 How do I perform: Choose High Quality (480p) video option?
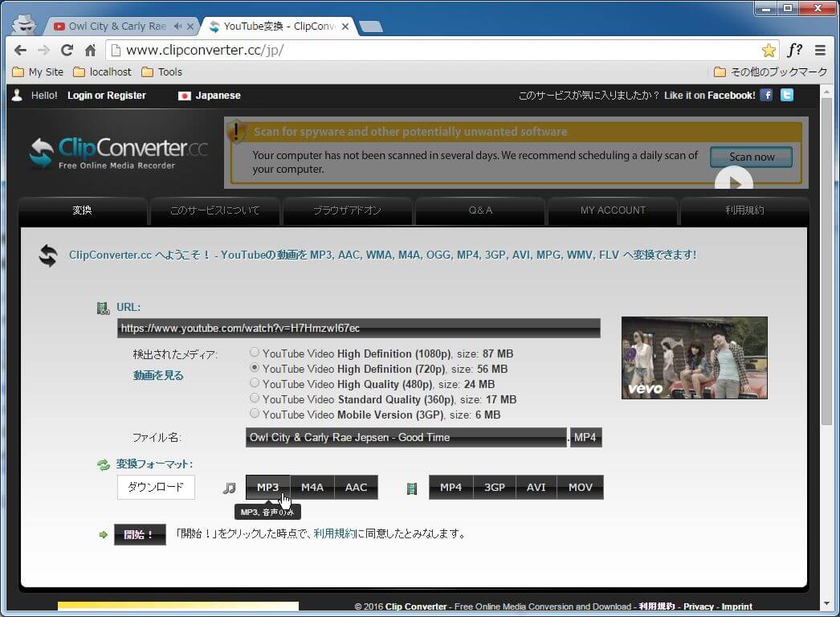point(255,383)
